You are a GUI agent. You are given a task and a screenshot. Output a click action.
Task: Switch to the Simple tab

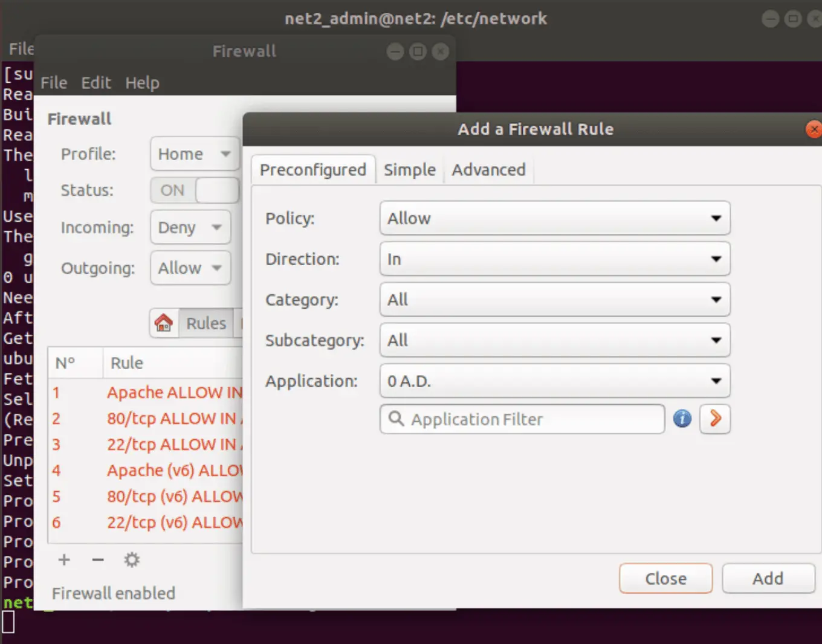click(x=410, y=170)
